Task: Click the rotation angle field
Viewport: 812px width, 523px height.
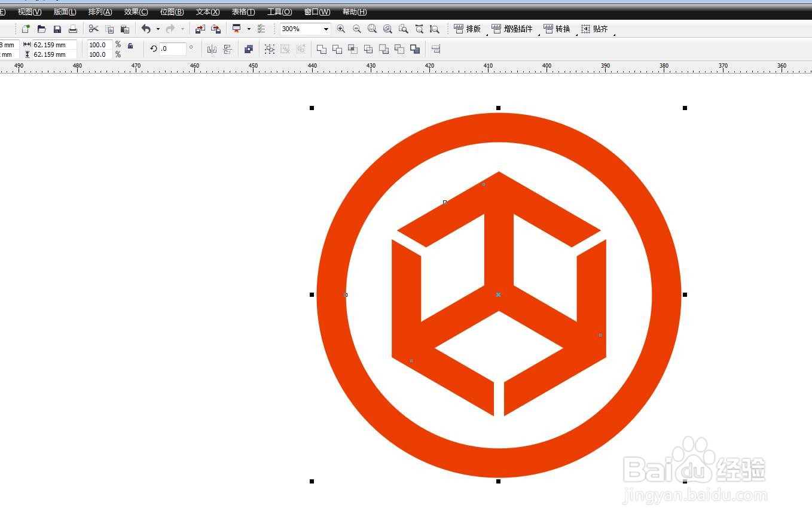Action: (x=173, y=48)
